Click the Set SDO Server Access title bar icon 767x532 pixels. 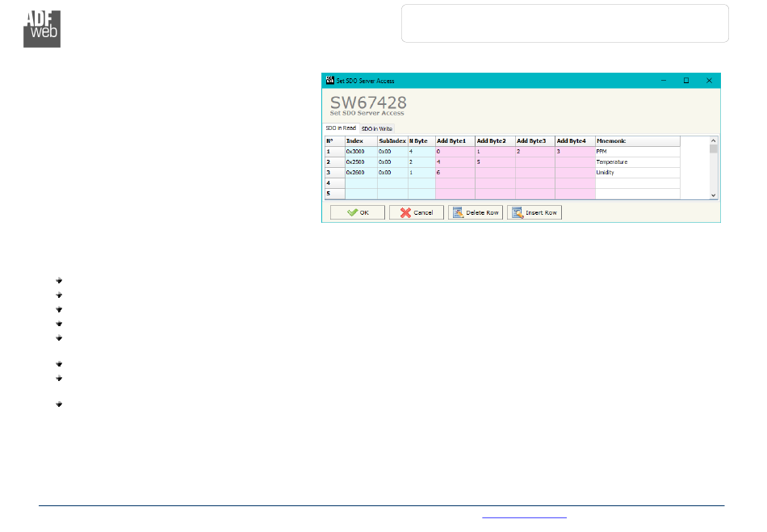tap(330, 80)
